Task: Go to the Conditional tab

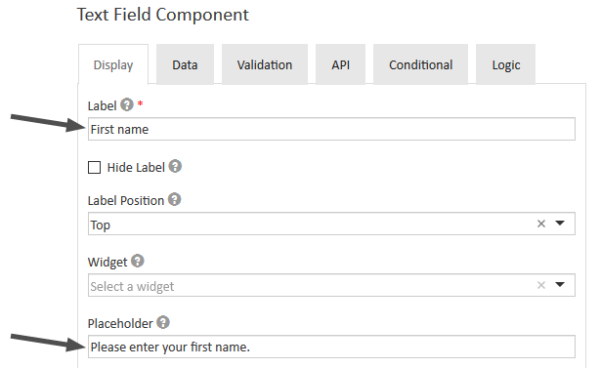Action: pyautogui.click(x=421, y=64)
